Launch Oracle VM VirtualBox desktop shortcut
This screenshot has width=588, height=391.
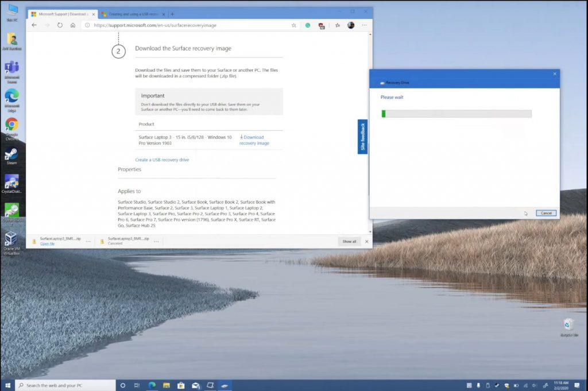pos(11,238)
